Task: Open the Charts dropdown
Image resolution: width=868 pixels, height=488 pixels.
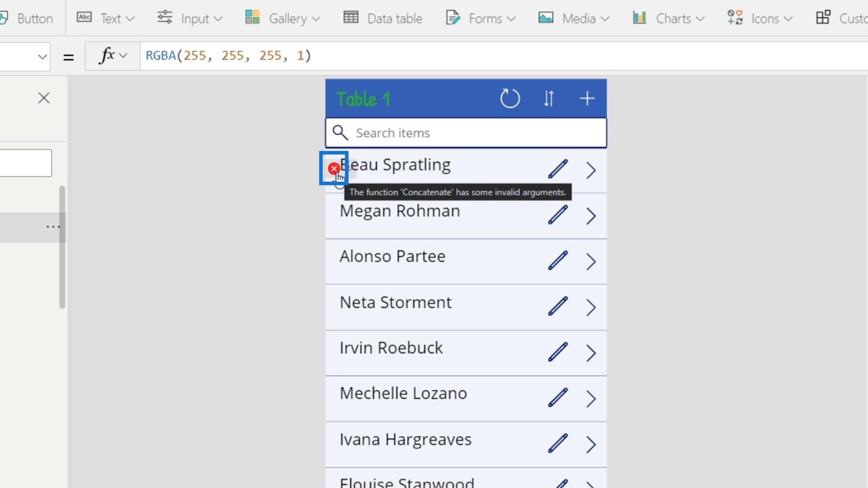Action: click(x=669, y=19)
